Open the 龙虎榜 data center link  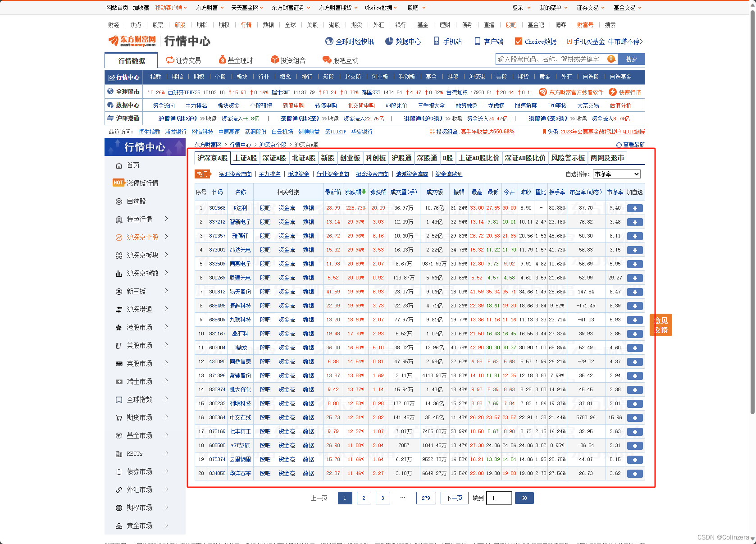coord(496,105)
